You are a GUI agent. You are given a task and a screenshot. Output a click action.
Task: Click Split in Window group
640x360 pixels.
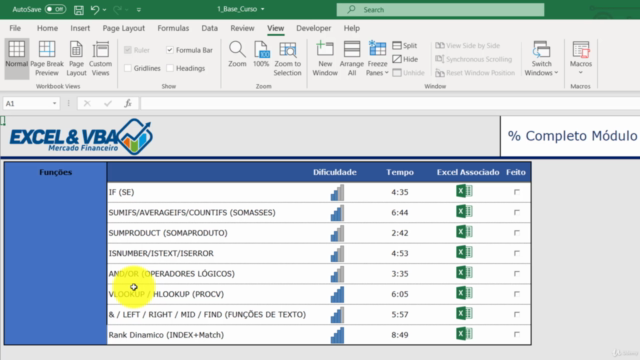point(404,45)
